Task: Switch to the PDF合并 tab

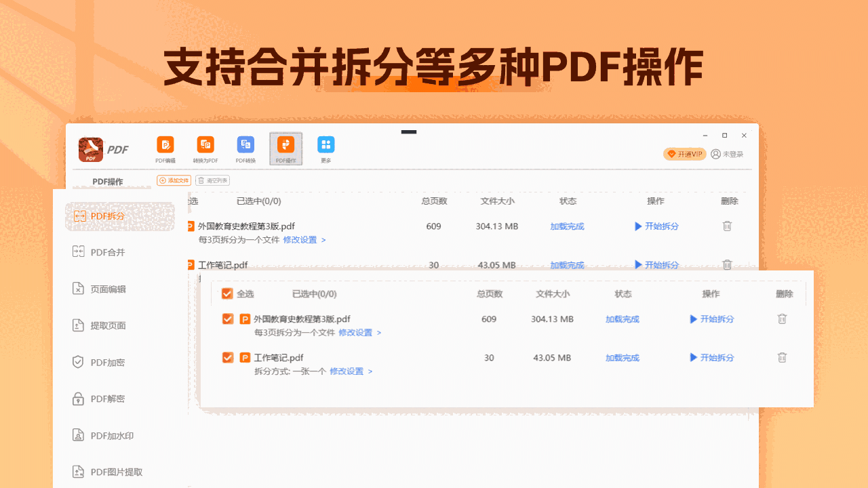Action: (108, 252)
